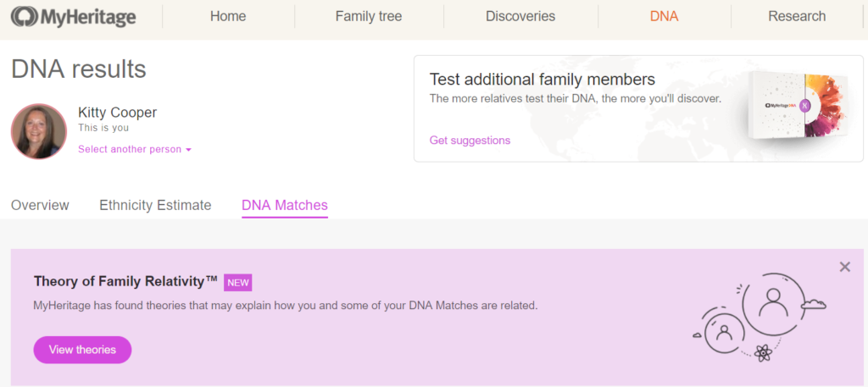Image resolution: width=868 pixels, height=387 pixels.
Task: Click the MyHeritage DNA kit box image
Action: tap(798, 107)
